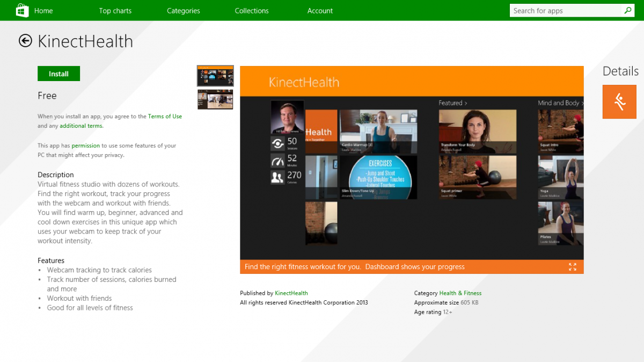Expand the screenshot to full screen
The image size is (644, 362).
pos(572,267)
